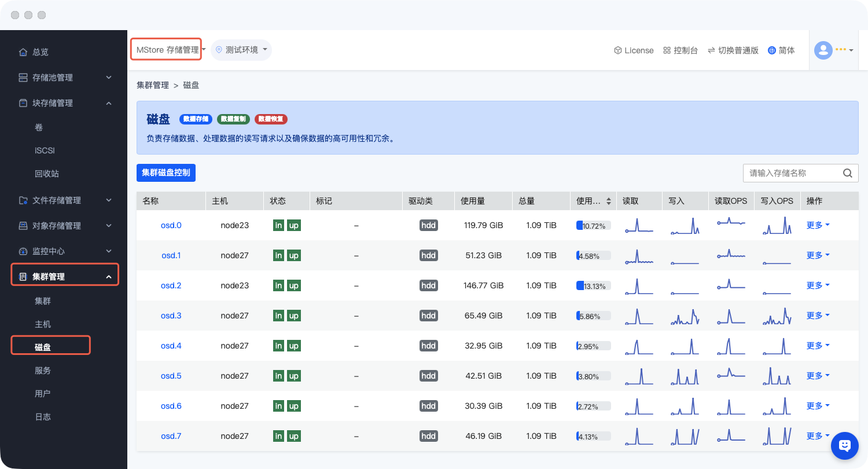Select 日志 in the sidebar menu

pyautogui.click(x=43, y=417)
